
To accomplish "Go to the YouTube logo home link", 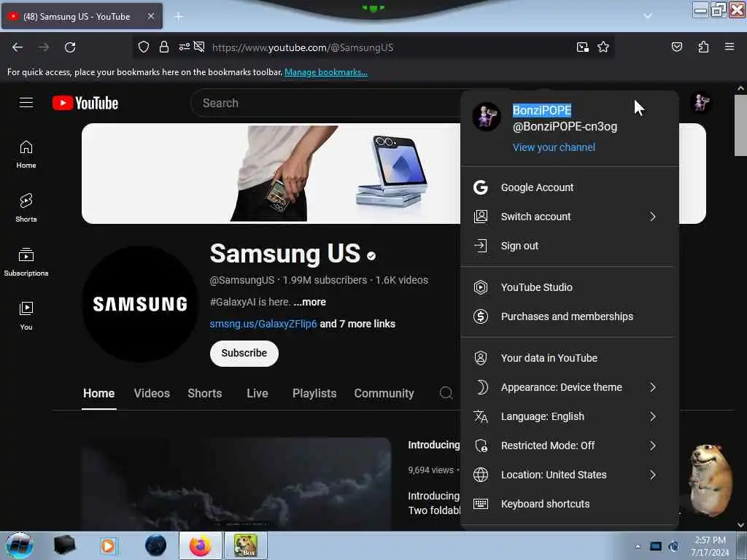I will point(85,103).
